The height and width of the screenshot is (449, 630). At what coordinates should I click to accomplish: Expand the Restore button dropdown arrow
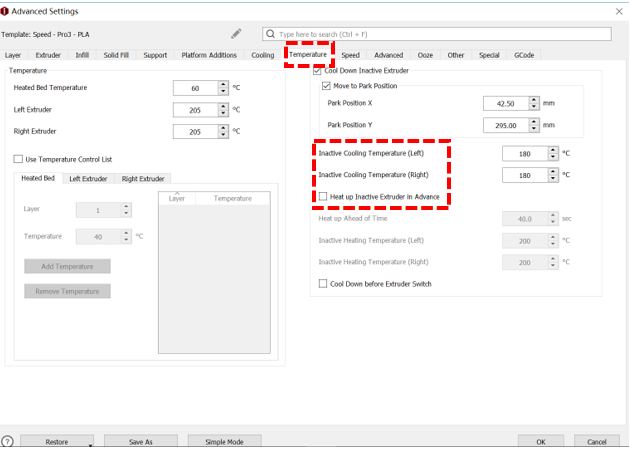89,444
